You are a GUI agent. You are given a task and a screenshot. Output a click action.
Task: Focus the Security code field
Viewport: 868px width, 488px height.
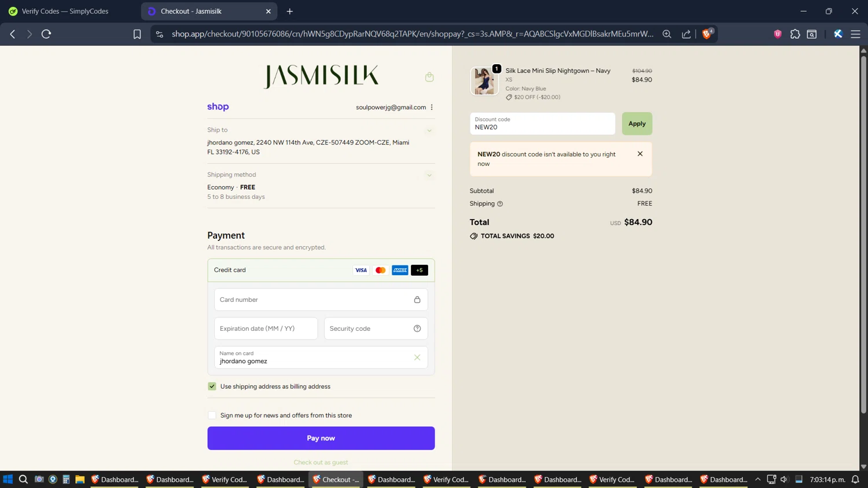[376, 328]
